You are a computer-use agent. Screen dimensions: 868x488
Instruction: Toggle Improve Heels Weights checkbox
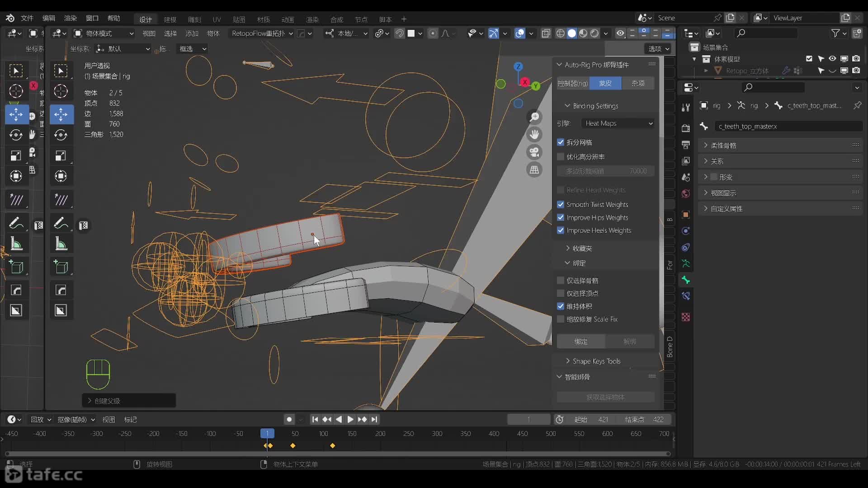(561, 230)
